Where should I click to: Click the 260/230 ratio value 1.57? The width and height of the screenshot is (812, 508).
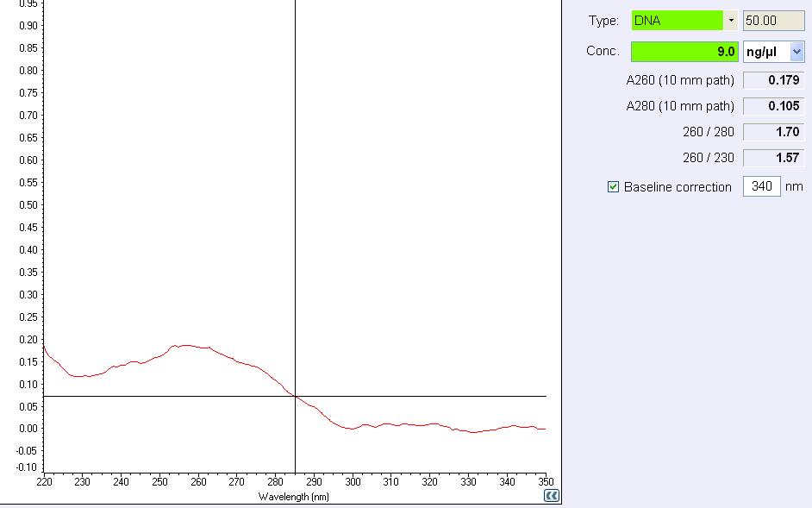click(x=773, y=158)
